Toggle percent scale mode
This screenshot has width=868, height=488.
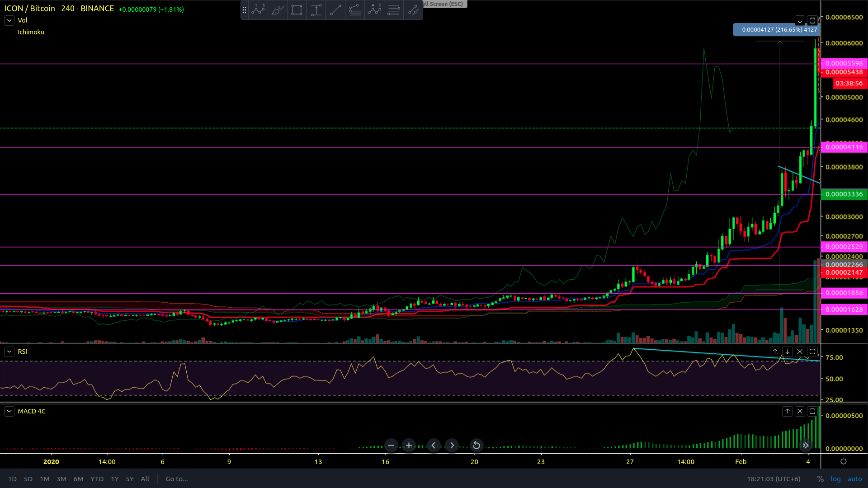[820, 479]
